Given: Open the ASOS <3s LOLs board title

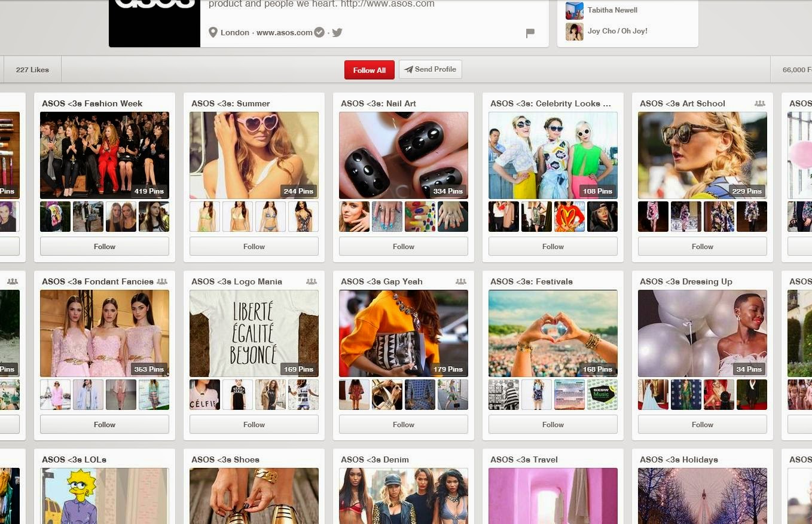Looking at the screenshot, I should click(74, 459).
